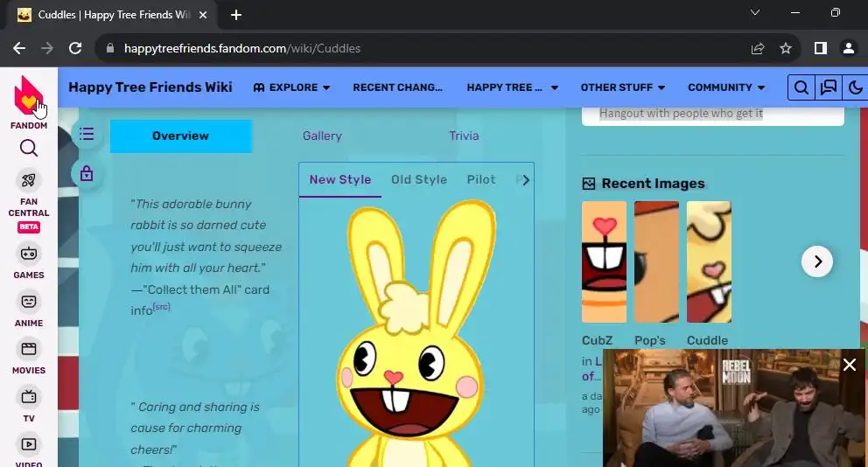Open the TV section icon

click(29, 397)
